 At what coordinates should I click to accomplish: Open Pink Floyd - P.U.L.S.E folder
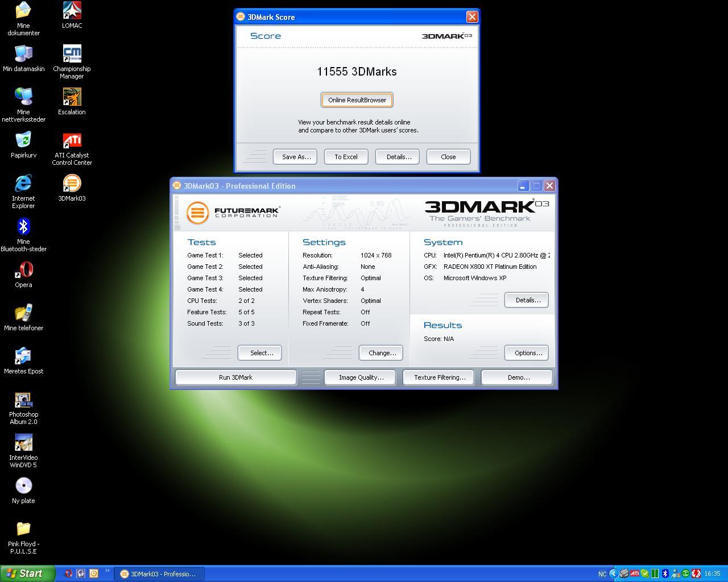[x=23, y=537]
